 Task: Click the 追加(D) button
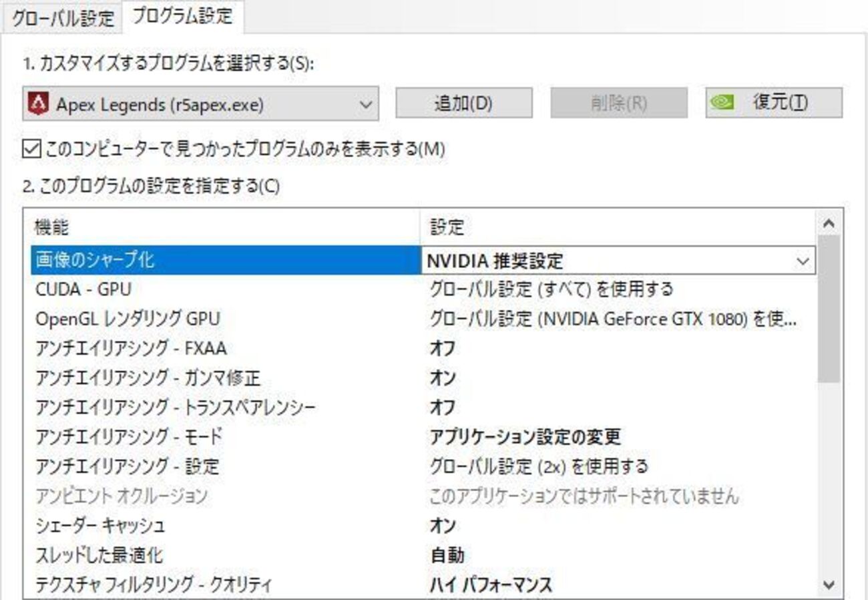463,103
